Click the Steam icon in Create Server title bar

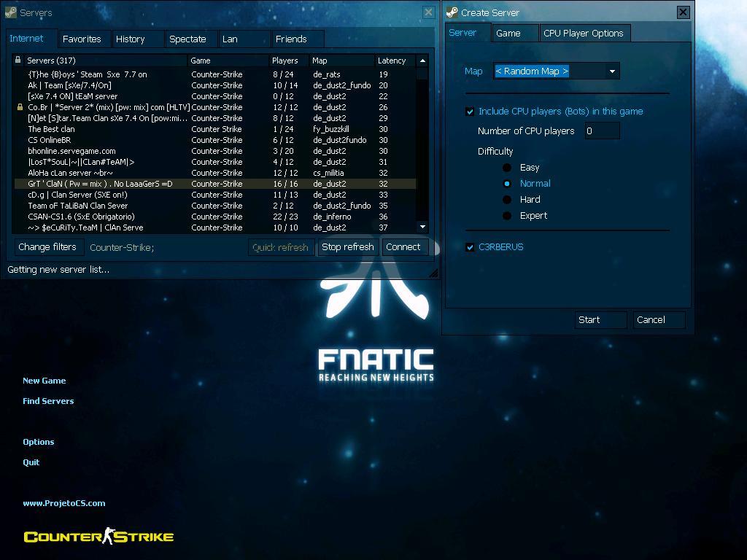tap(452, 12)
